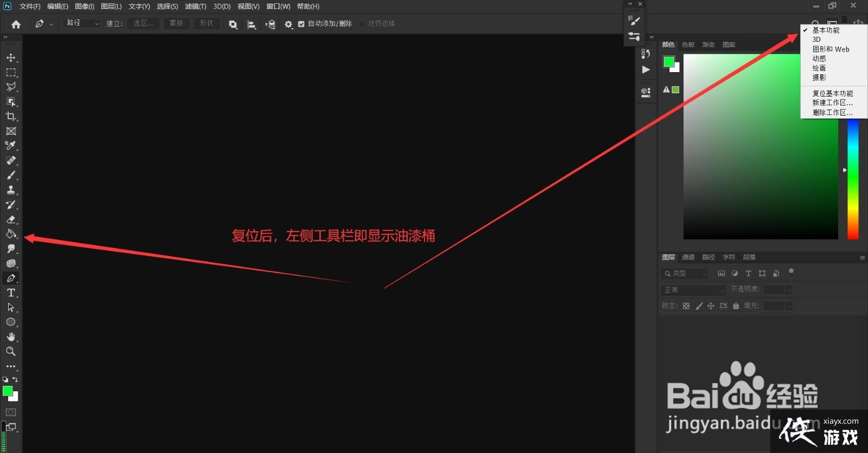Select the Move tool
This screenshot has width=868, height=453.
click(11, 58)
